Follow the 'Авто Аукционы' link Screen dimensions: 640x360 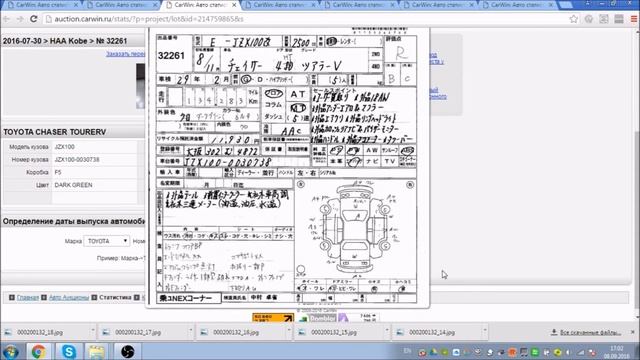tap(69, 298)
